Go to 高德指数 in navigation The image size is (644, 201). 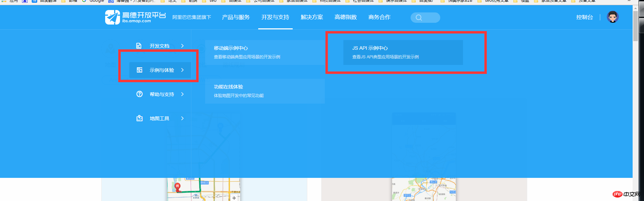[345, 17]
